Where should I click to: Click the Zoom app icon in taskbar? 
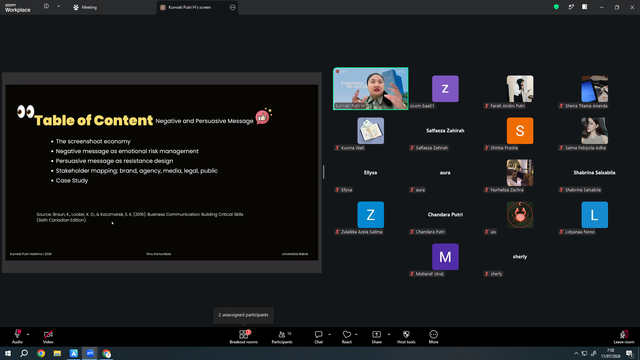coord(90,353)
